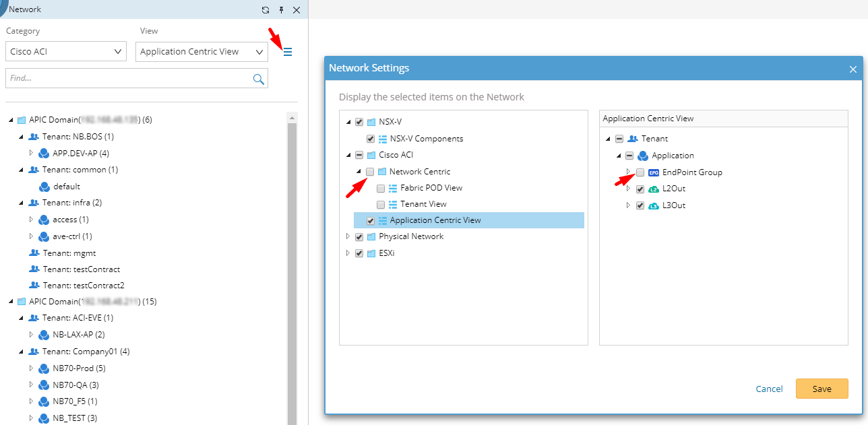Expand the Physical Network node
The height and width of the screenshot is (425, 868).
[x=348, y=236]
